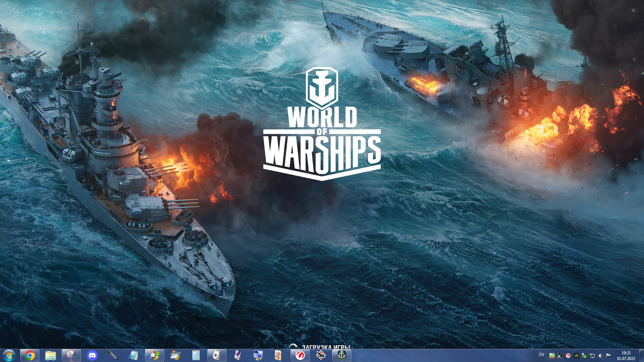Open the Windows Start menu orb
This screenshot has height=362, width=644.
(9, 355)
